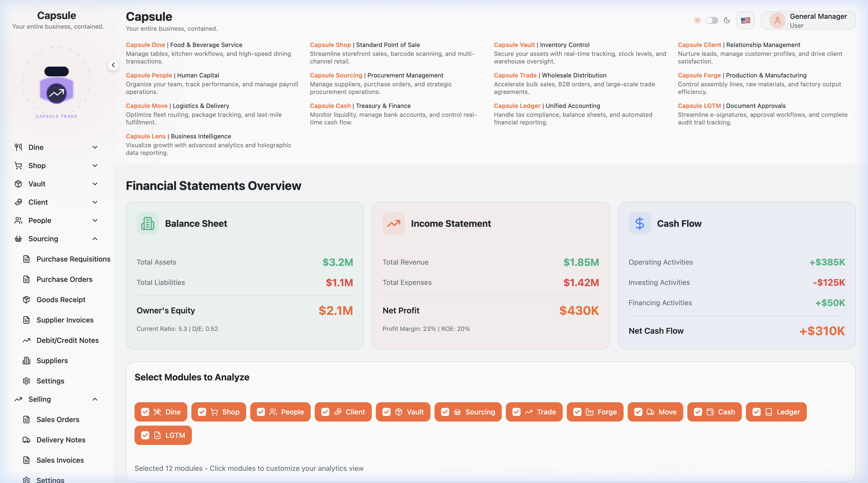Click the Cash Flow card title

[x=679, y=223]
